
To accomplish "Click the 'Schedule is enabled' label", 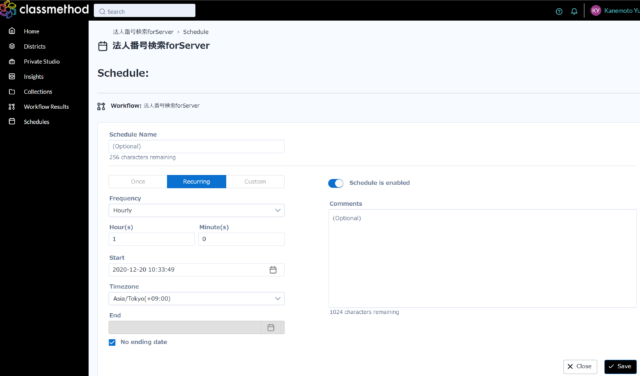I will 380,183.
